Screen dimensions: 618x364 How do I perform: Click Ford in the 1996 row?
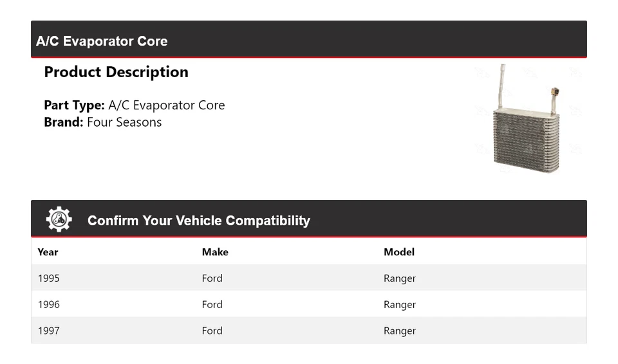click(212, 305)
